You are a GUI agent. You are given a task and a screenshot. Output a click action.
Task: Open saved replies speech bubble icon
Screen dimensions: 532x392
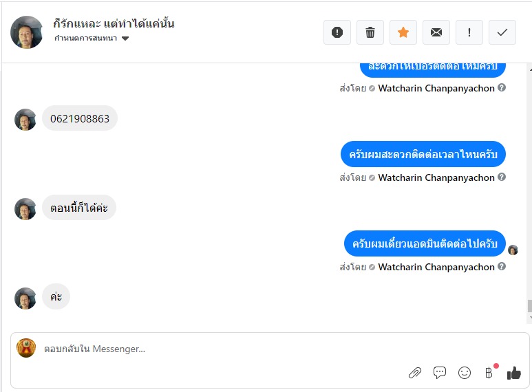[440, 373]
